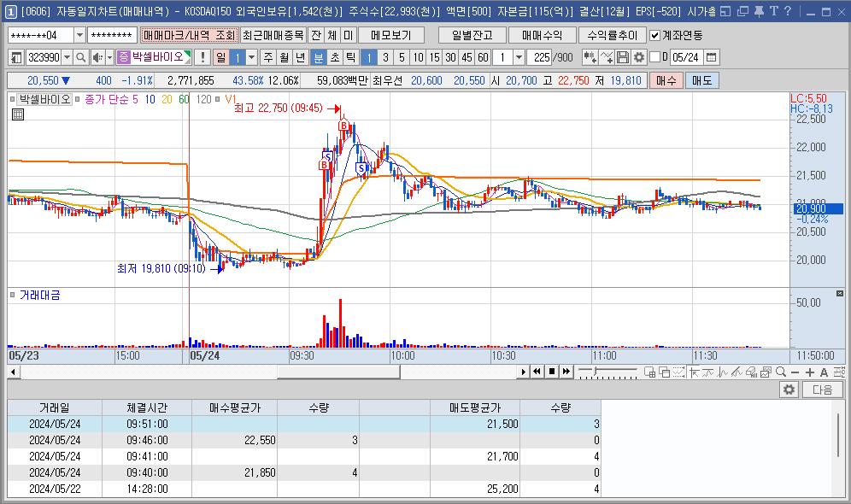Click the chart horizontal scrollbar thumb

click(x=338, y=372)
